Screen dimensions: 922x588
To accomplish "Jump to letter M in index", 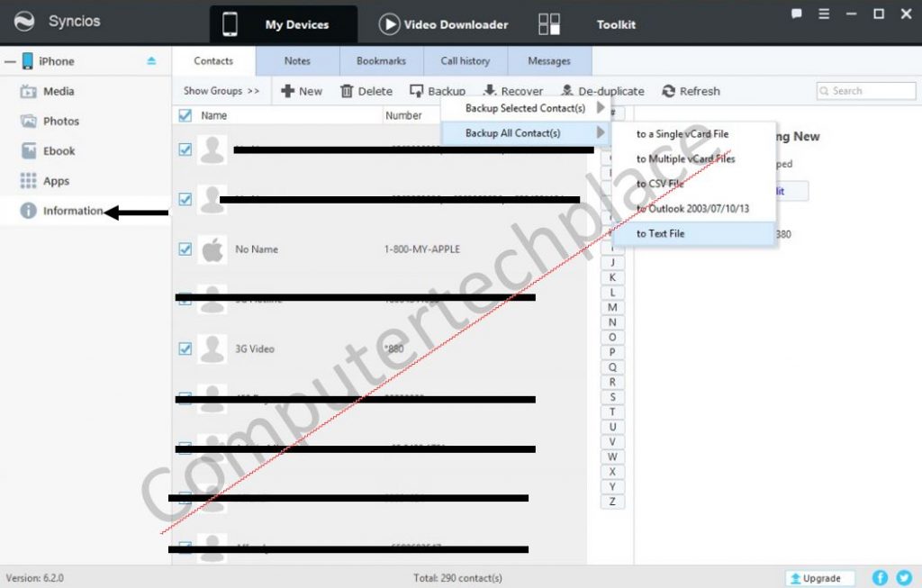I will [x=612, y=307].
